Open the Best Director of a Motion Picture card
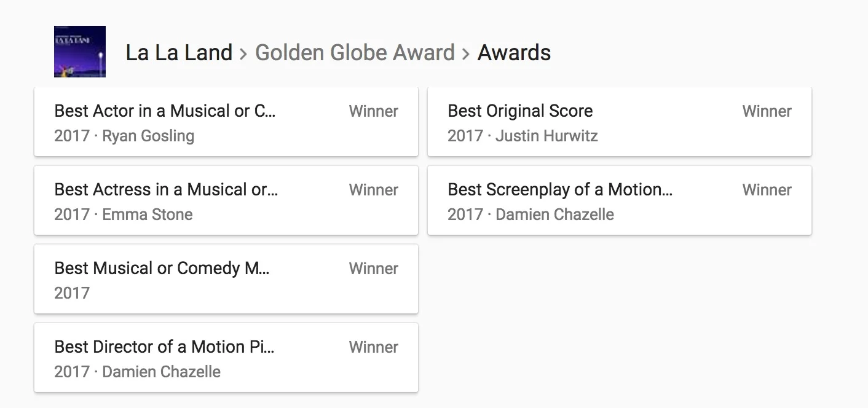This screenshot has height=408, width=868. tap(226, 358)
